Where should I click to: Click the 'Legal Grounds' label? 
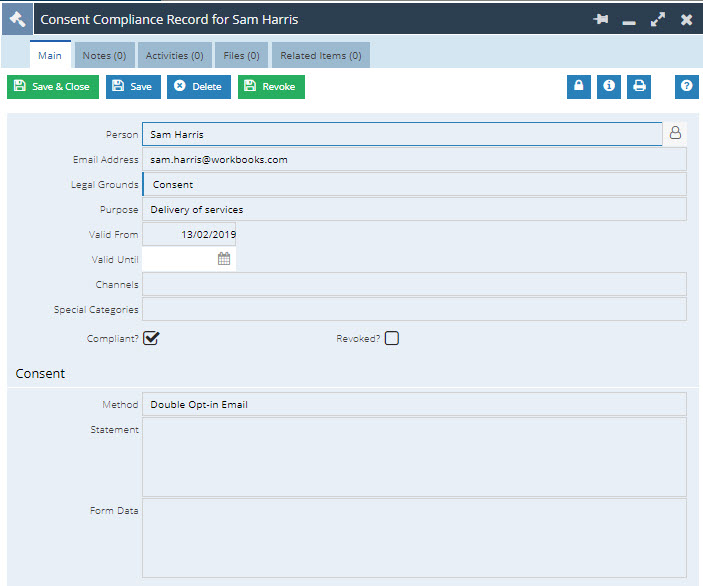[104, 184]
